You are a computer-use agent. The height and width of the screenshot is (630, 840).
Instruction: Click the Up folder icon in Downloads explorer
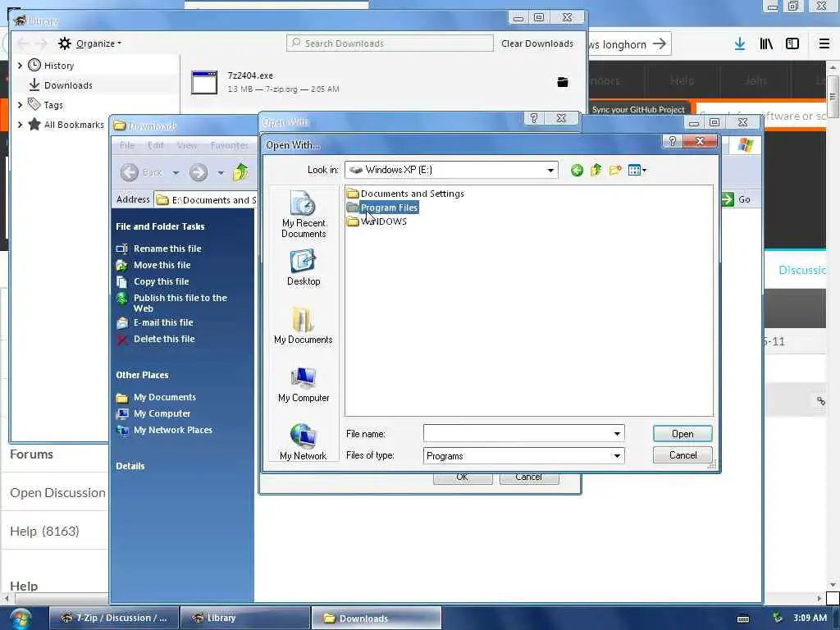point(240,172)
